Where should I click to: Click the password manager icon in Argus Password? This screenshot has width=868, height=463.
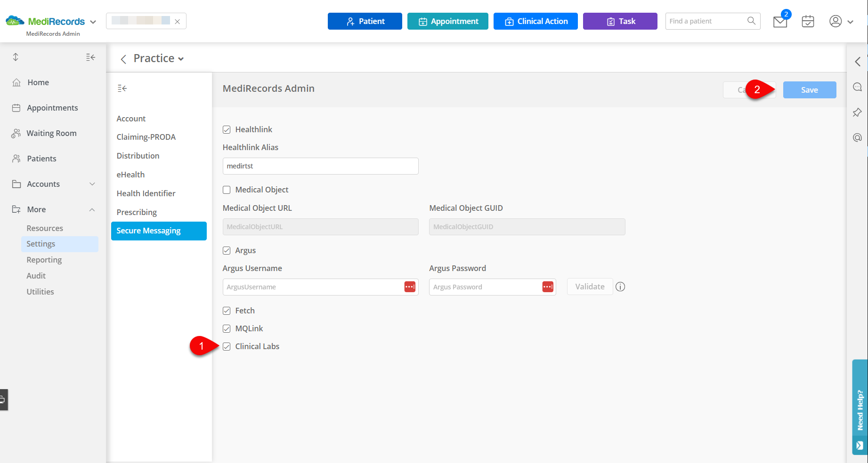point(548,287)
